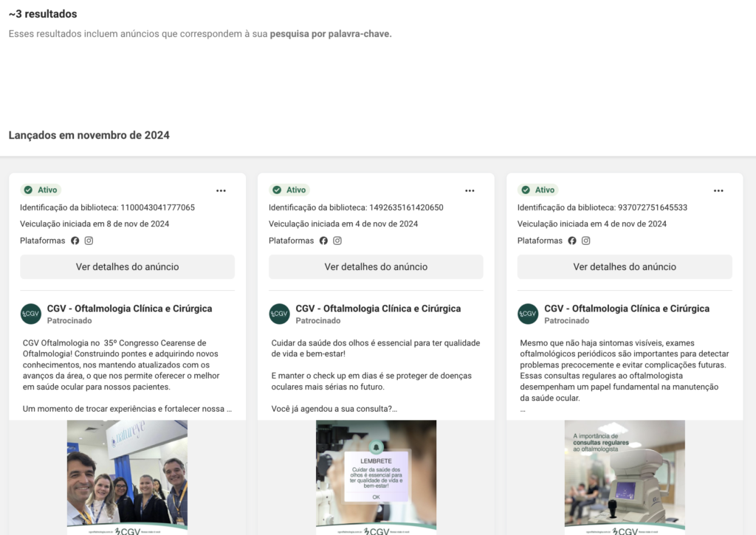Viewport: 756px width, 535px height.
Task: Open congress group selfie ad image
Action: coord(127,477)
